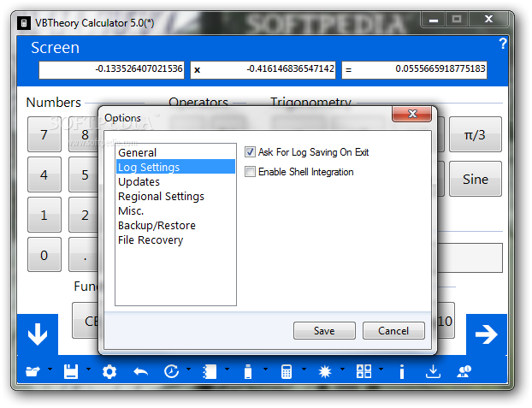Minimize the VBTheory Calculator window
Screen dimensions: 532x408
click(434, 20)
